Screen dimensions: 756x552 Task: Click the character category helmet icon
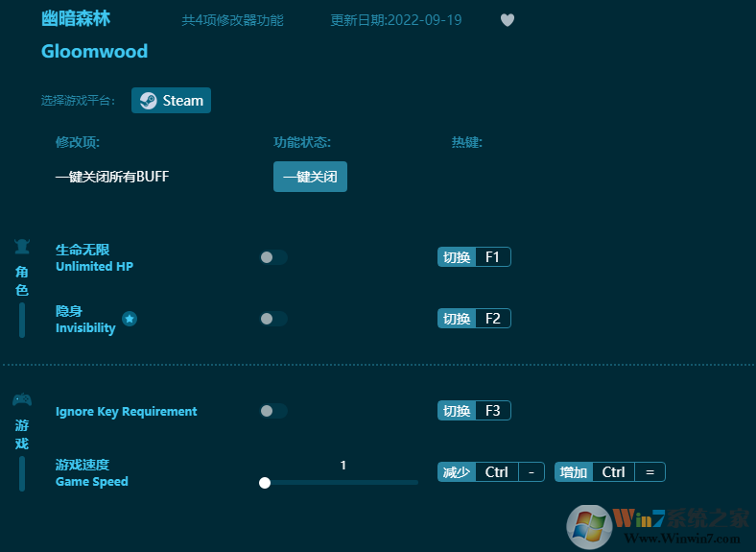coord(22,247)
